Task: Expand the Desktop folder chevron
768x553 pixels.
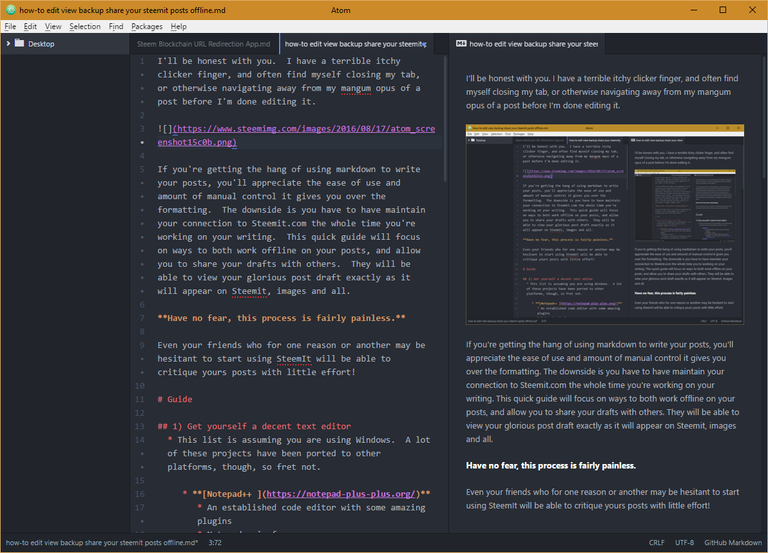Action: coord(8,44)
